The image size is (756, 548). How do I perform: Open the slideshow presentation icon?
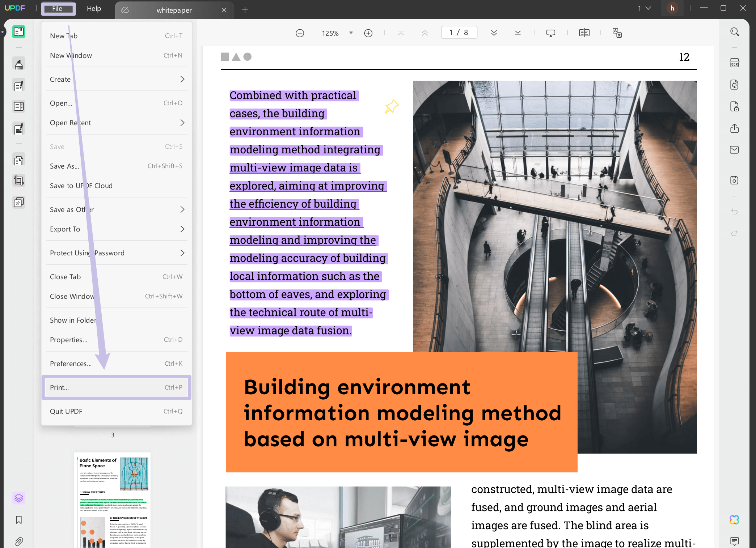550,33
